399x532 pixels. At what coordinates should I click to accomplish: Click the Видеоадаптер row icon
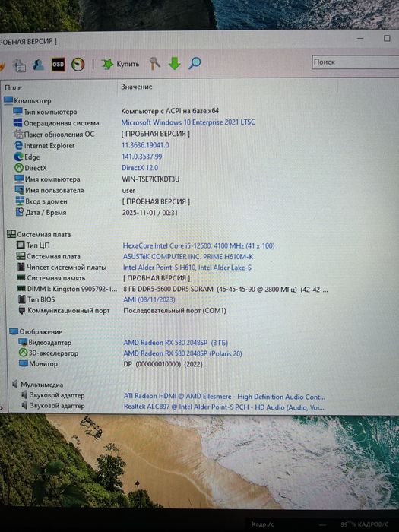(23, 342)
